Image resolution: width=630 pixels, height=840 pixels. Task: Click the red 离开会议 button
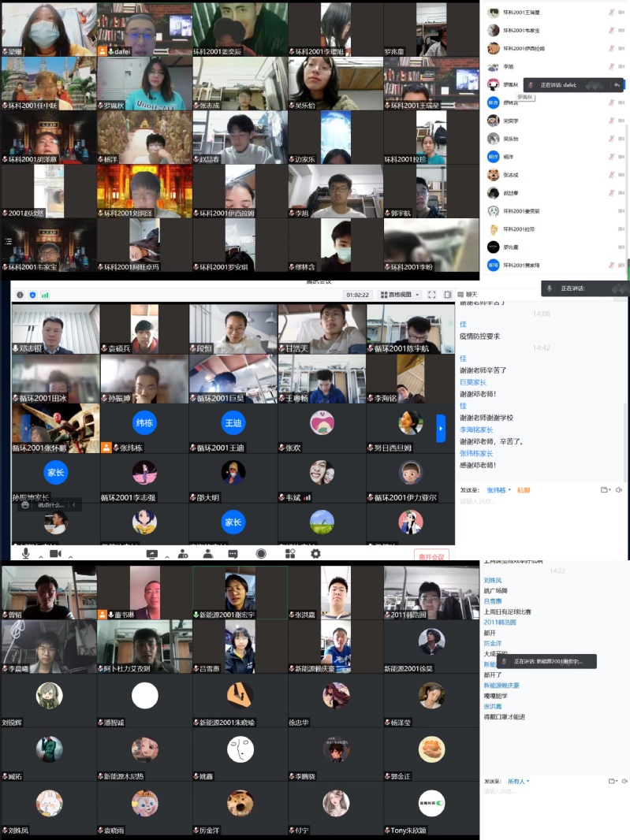point(431,556)
